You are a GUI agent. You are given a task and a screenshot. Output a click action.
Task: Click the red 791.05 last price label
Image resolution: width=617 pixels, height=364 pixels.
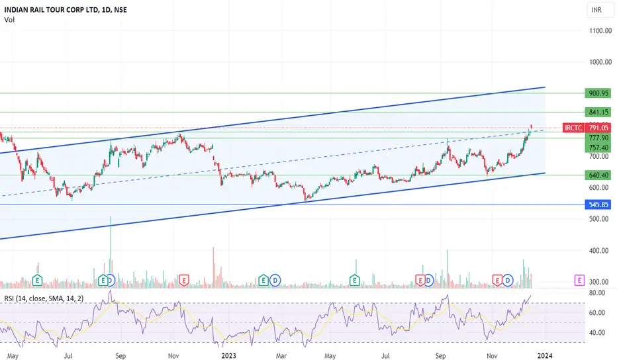click(598, 128)
